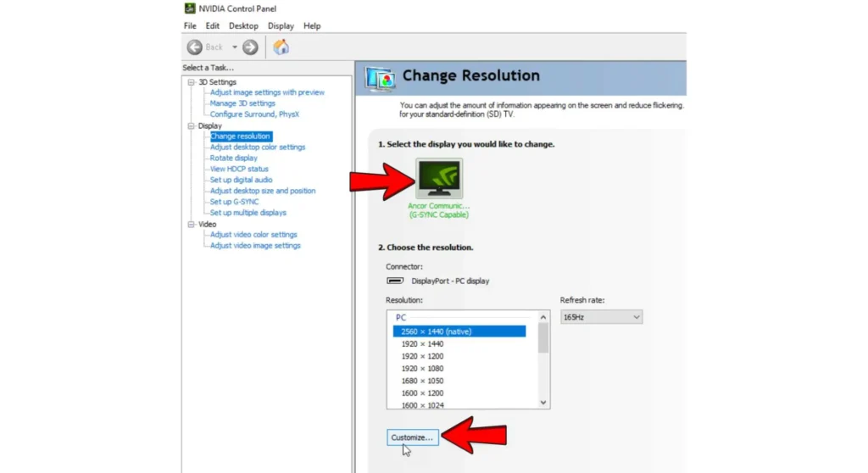Open the Edit menu
This screenshot has height=473, width=868.
click(213, 26)
